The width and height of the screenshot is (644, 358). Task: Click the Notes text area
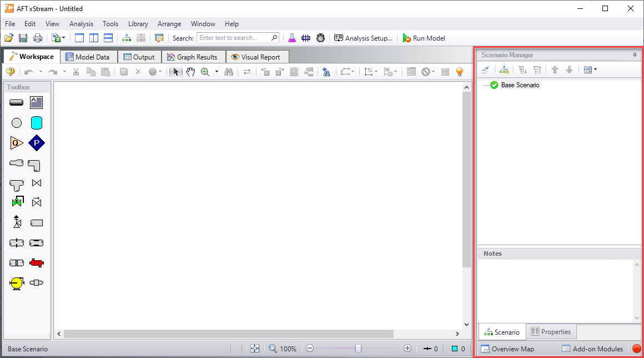(x=556, y=290)
